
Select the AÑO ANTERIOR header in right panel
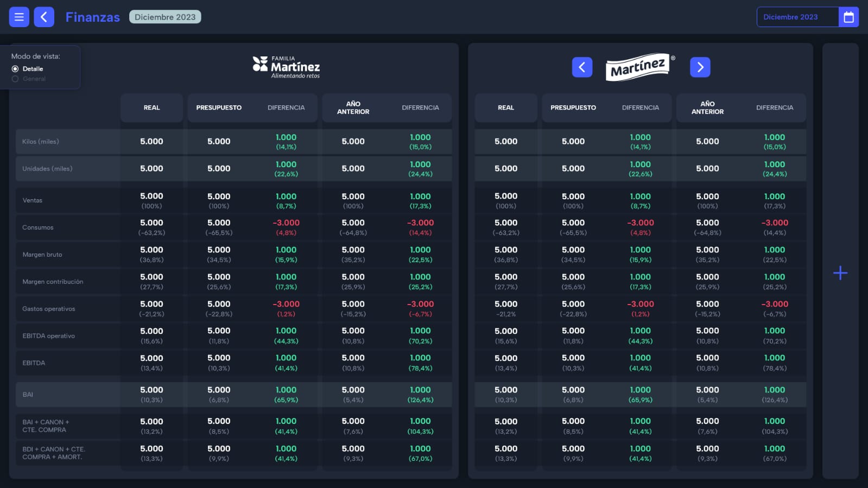coord(707,107)
